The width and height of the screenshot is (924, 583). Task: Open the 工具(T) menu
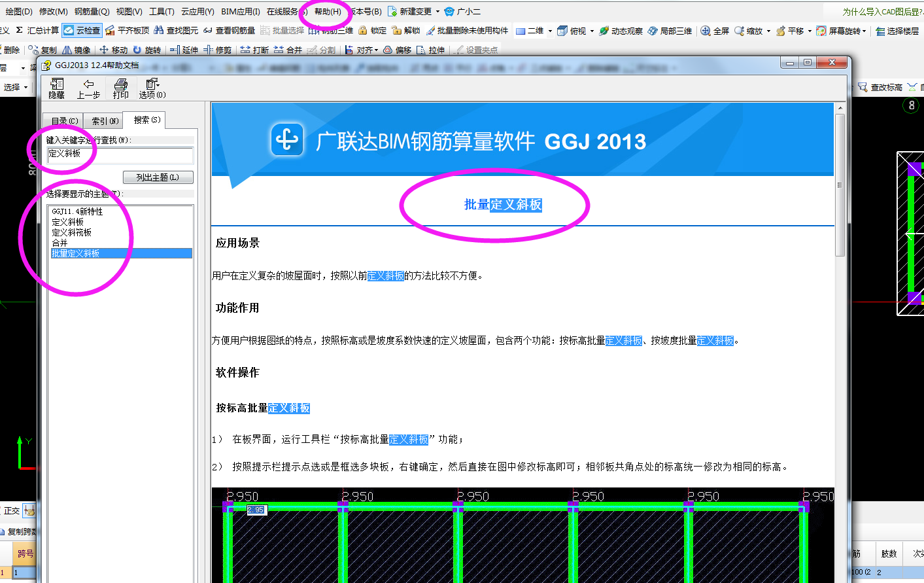click(x=162, y=11)
